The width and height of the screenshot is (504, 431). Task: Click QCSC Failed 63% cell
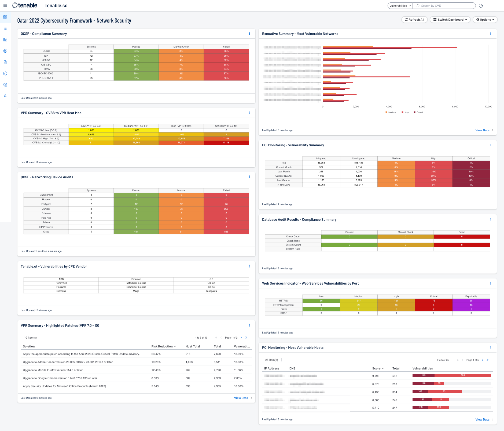point(226,51)
